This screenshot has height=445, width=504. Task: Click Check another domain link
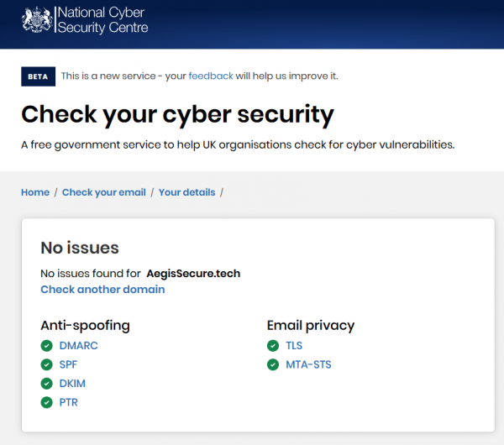102,290
